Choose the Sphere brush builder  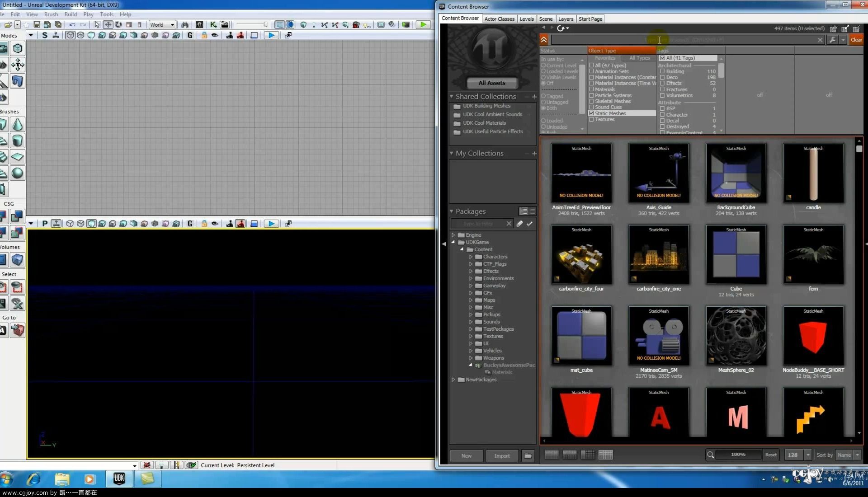point(18,173)
